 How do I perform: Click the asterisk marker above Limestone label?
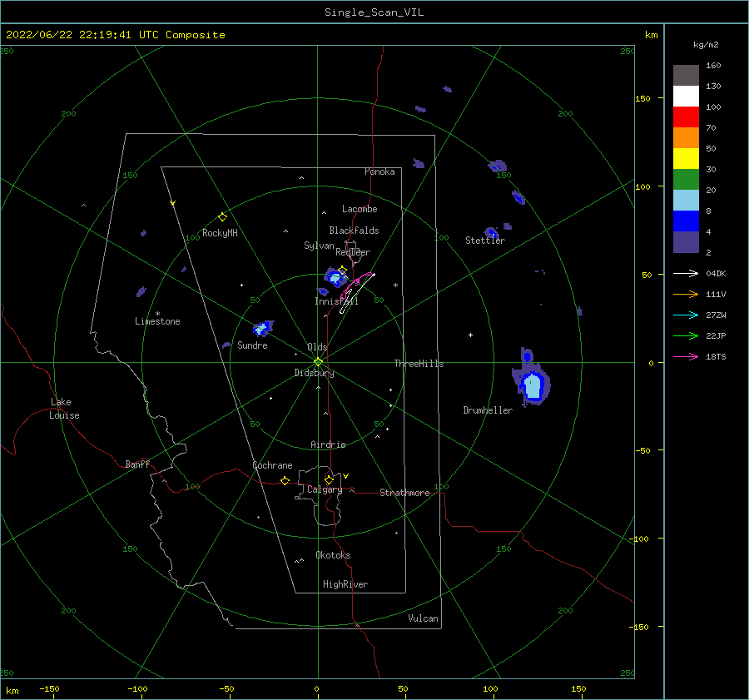coord(157,314)
